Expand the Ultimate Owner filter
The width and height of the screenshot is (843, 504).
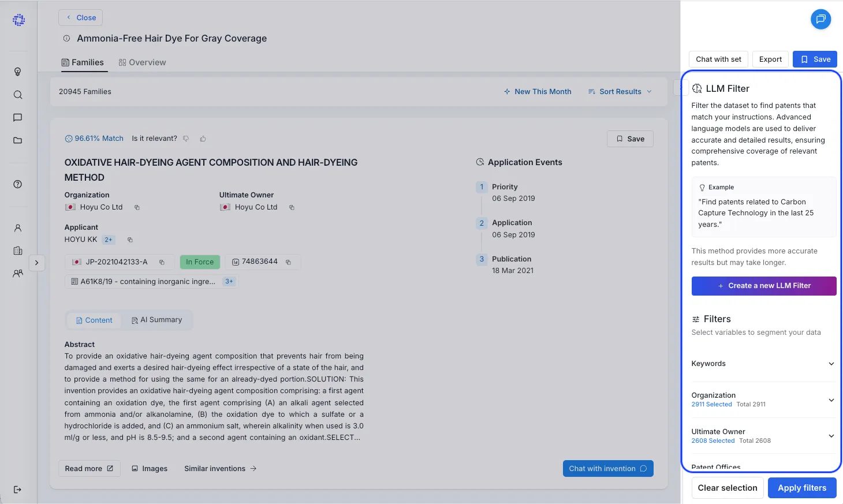[763, 436]
